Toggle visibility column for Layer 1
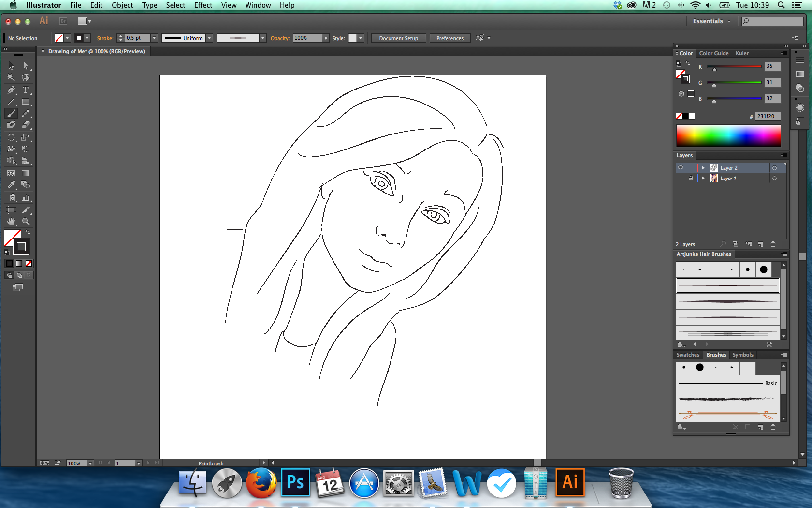The image size is (812, 508). click(681, 179)
